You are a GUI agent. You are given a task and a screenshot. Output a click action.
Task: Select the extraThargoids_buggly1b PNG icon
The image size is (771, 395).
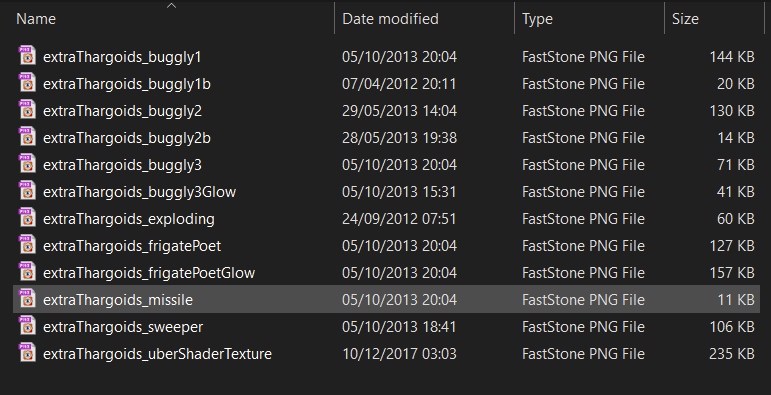[28, 83]
